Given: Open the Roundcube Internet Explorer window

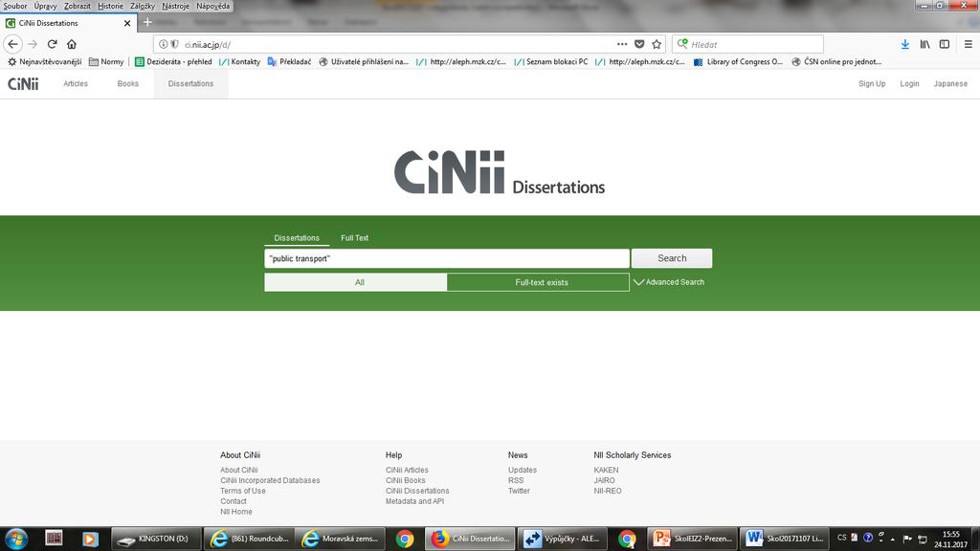Looking at the screenshot, I should click(x=250, y=539).
